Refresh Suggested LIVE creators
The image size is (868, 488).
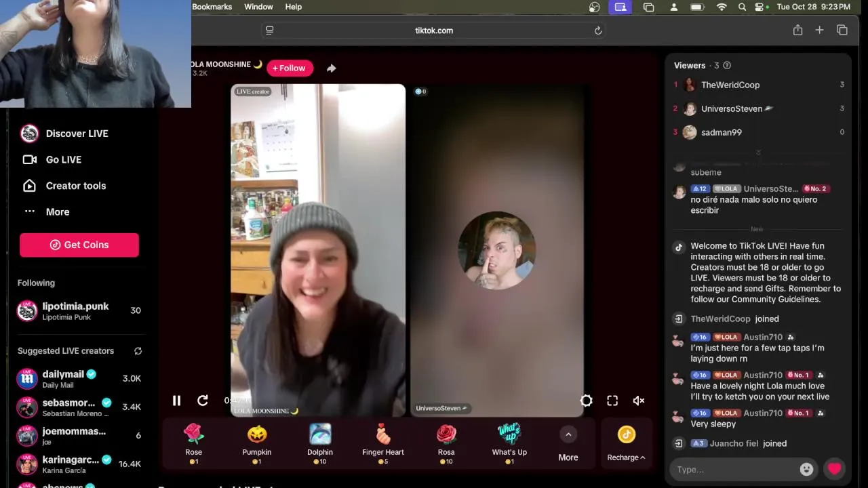138,351
